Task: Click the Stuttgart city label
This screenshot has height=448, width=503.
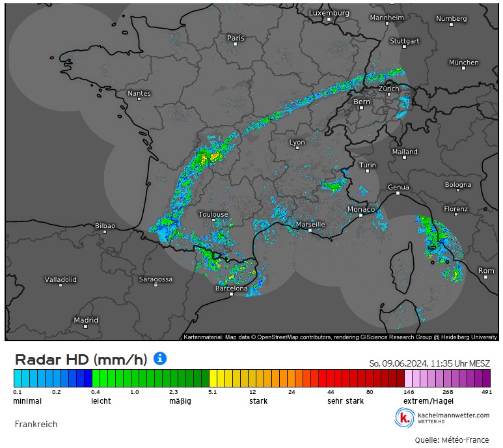Action: [x=405, y=41]
